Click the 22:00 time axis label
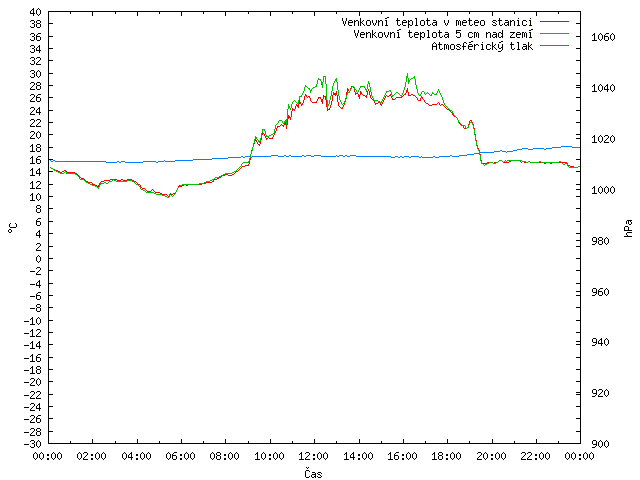640x480 pixels. 535,456
